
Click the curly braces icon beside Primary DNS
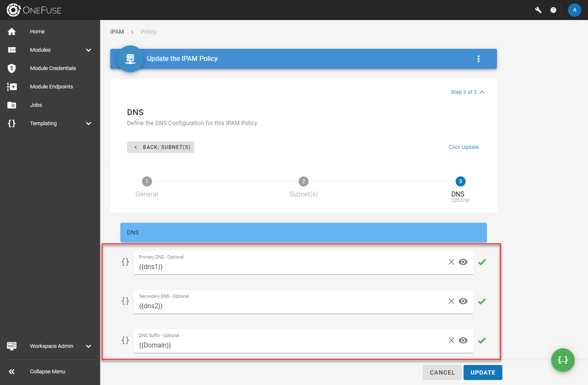pyautogui.click(x=125, y=262)
